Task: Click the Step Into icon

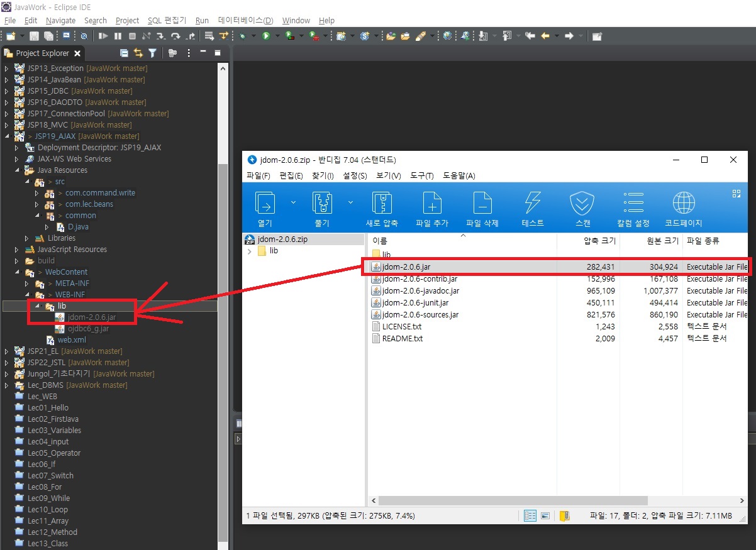Action: 161,36
